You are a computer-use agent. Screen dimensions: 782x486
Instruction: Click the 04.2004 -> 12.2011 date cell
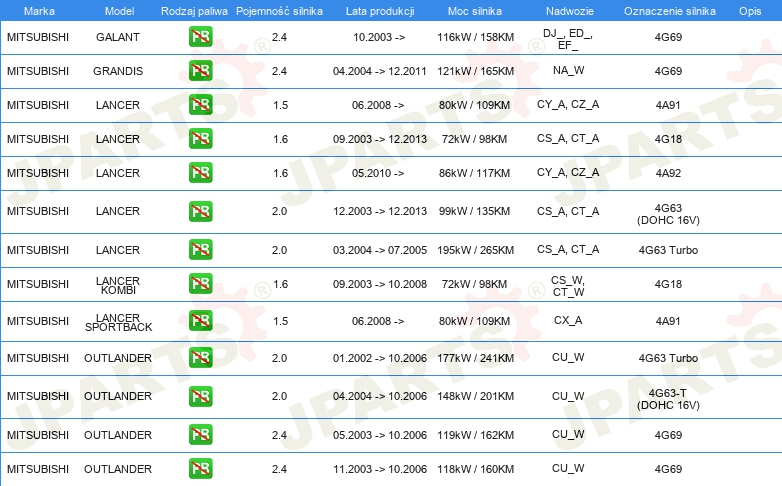380,71
